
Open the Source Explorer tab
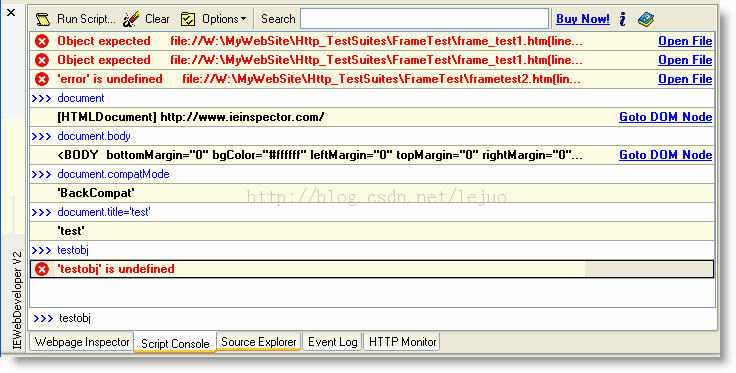click(259, 342)
